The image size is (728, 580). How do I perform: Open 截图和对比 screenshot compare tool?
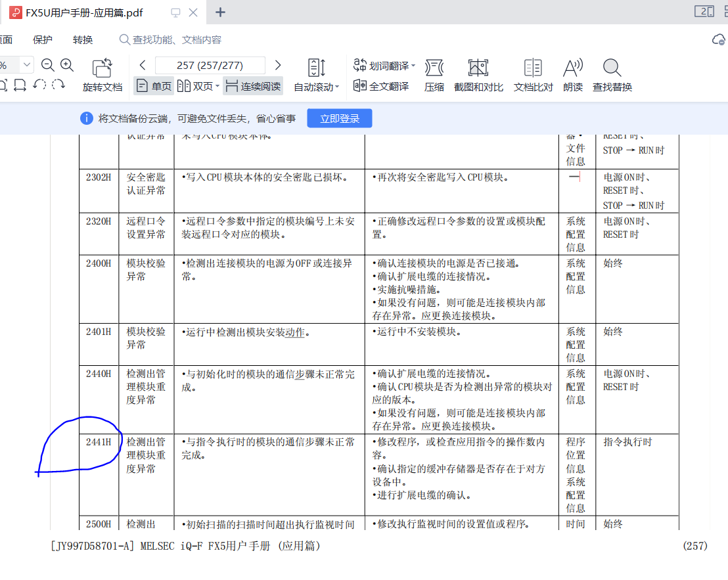pos(478,75)
